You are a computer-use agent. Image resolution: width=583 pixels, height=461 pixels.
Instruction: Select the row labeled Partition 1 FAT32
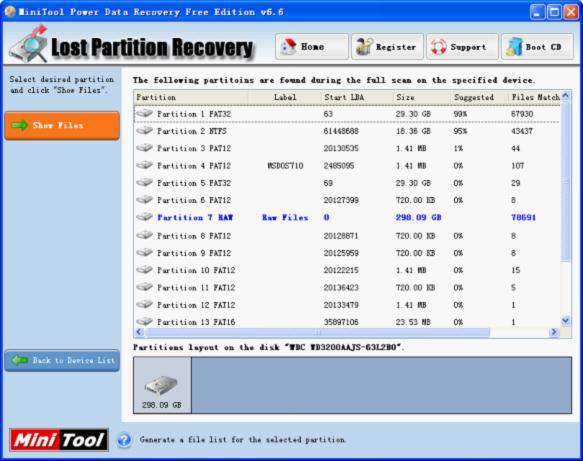coord(347,114)
